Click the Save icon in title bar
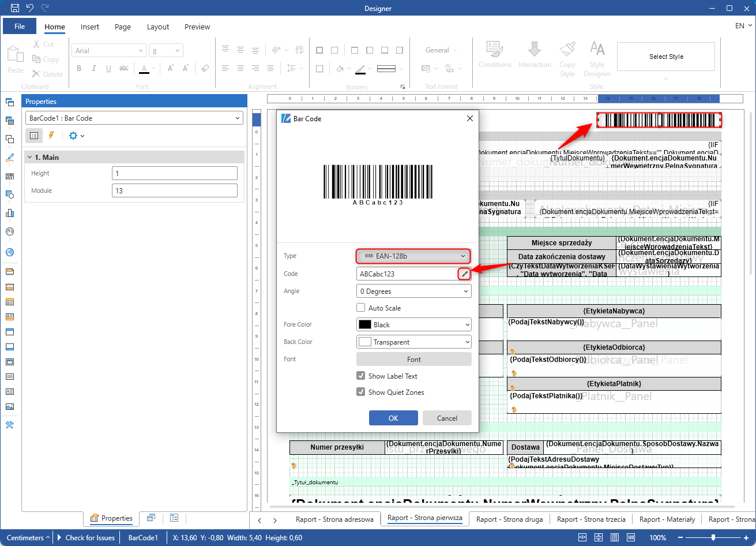The height and width of the screenshot is (546, 756). tap(15, 8)
